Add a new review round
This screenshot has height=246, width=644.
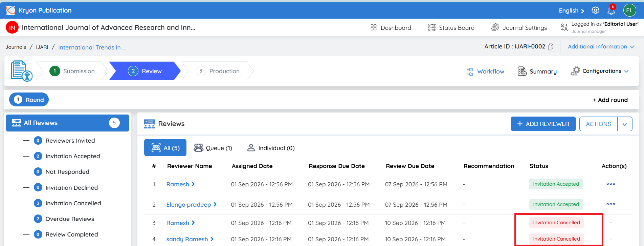(x=610, y=100)
